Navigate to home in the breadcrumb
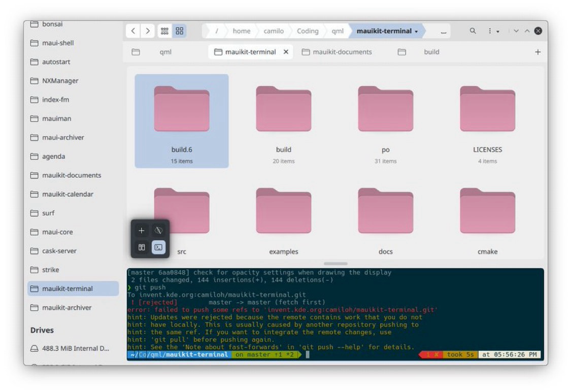 (x=242, y=31)
